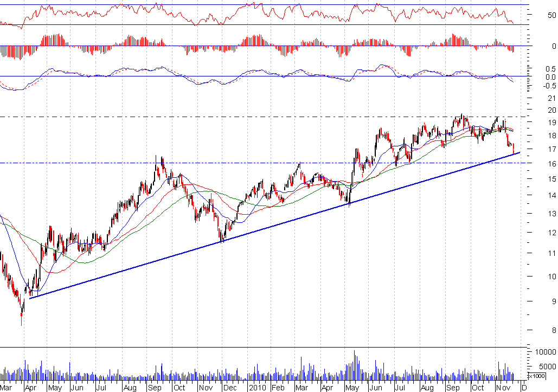Click the 'Dec' month label

click(x=230, y=387)
